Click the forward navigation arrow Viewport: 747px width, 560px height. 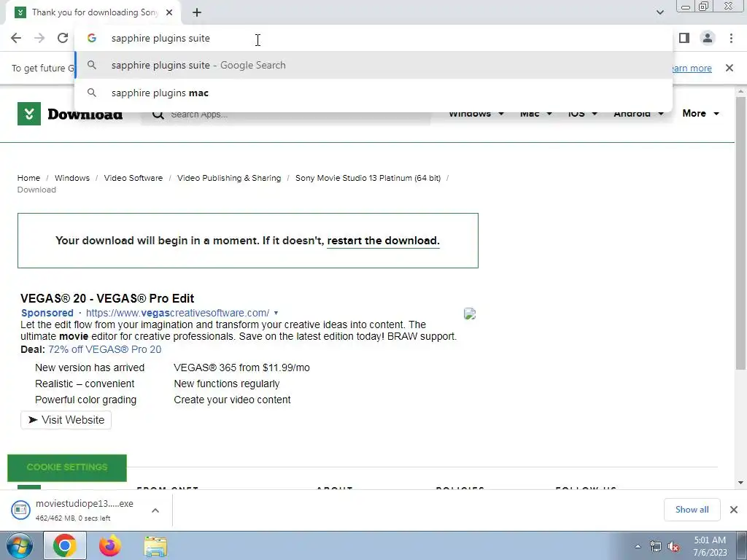tap(39, 38)
